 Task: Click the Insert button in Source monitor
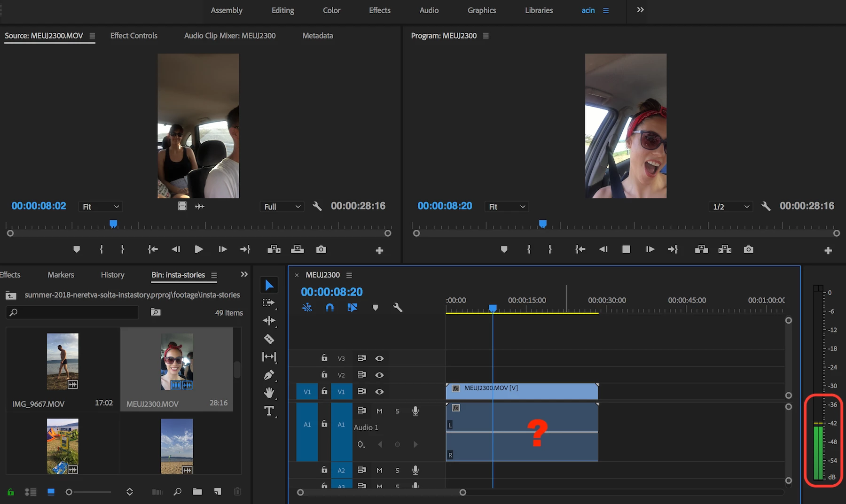tap(274, 249)
